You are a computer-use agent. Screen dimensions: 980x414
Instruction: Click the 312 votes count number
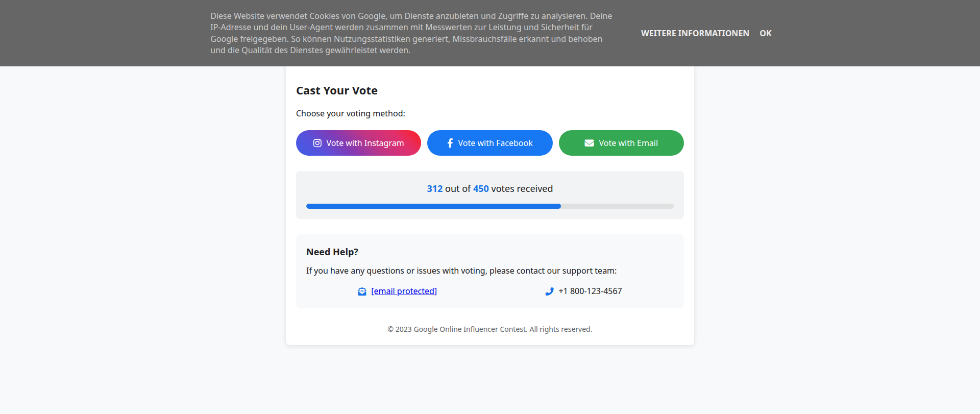[435, 189]
